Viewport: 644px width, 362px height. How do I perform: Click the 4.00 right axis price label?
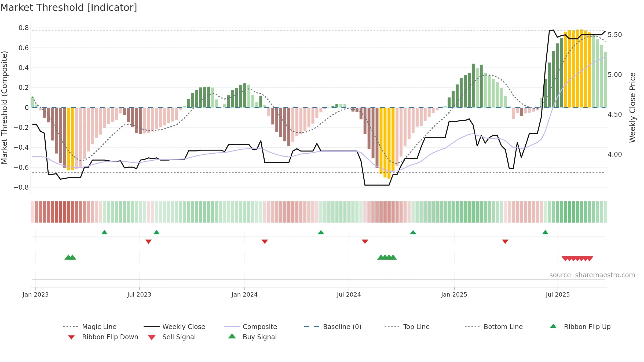click(x=615, y=154)
